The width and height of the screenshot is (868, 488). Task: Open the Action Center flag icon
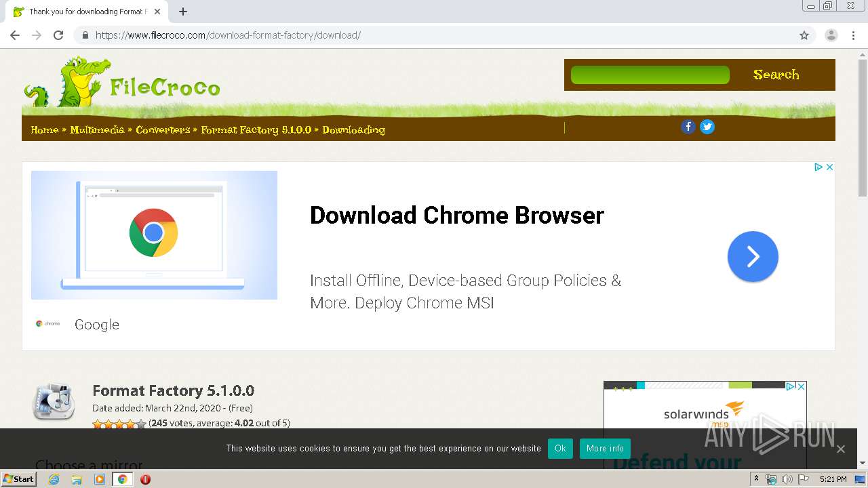point(804,479)
